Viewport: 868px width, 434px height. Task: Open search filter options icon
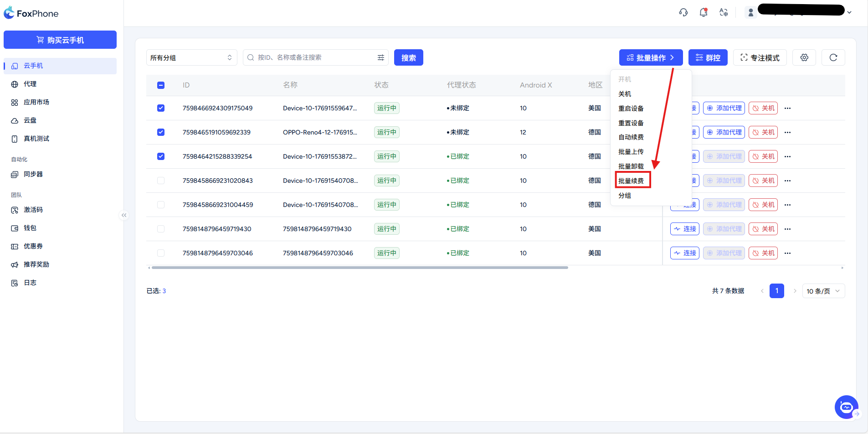point(381,57)
